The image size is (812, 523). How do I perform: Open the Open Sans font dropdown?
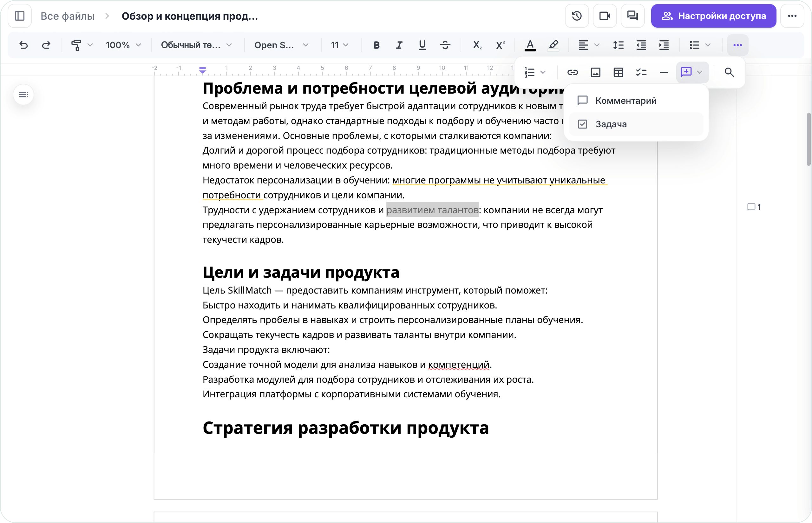pos(281,45)
